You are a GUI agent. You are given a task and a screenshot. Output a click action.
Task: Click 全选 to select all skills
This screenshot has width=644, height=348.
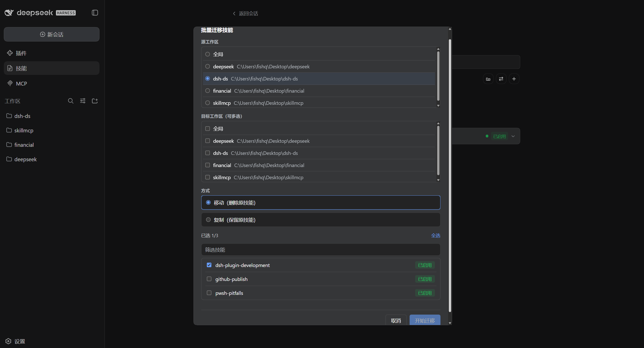point(436,235)
